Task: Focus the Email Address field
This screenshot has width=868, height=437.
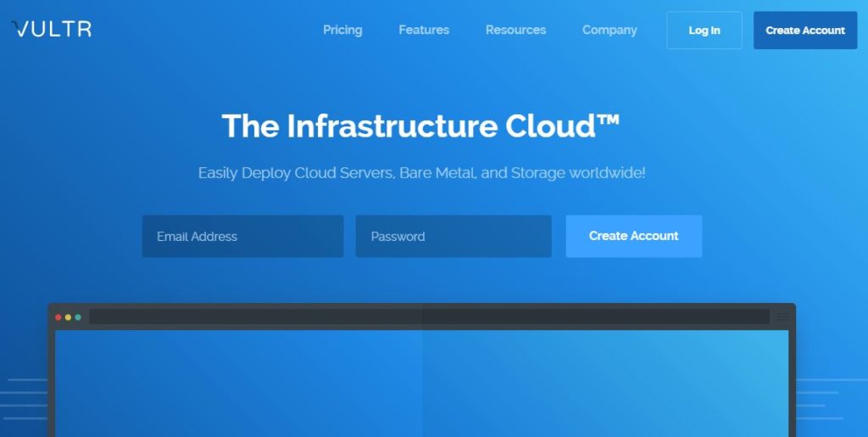Action: [243, 237]
